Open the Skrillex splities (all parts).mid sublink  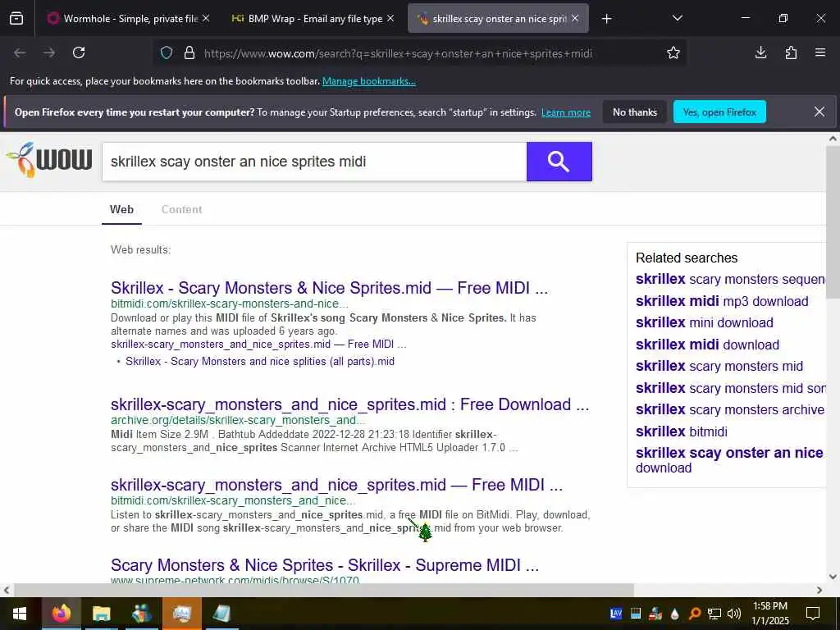click(260, 361)
